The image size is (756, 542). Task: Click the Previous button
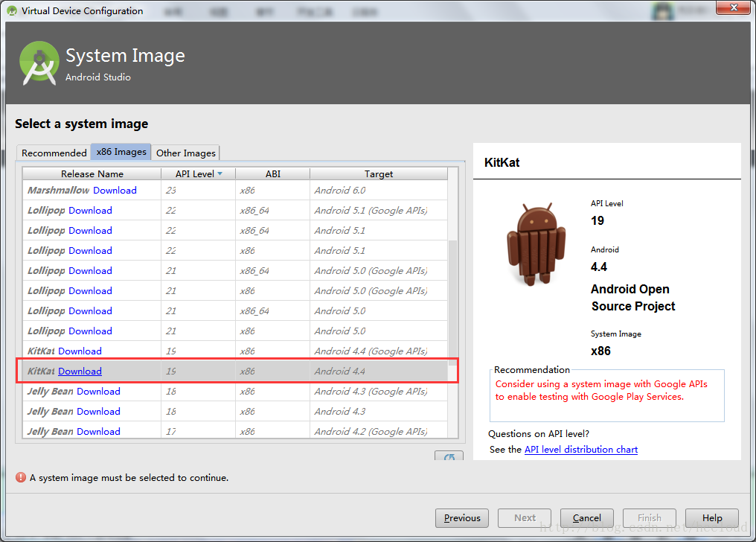pos(462,518)
